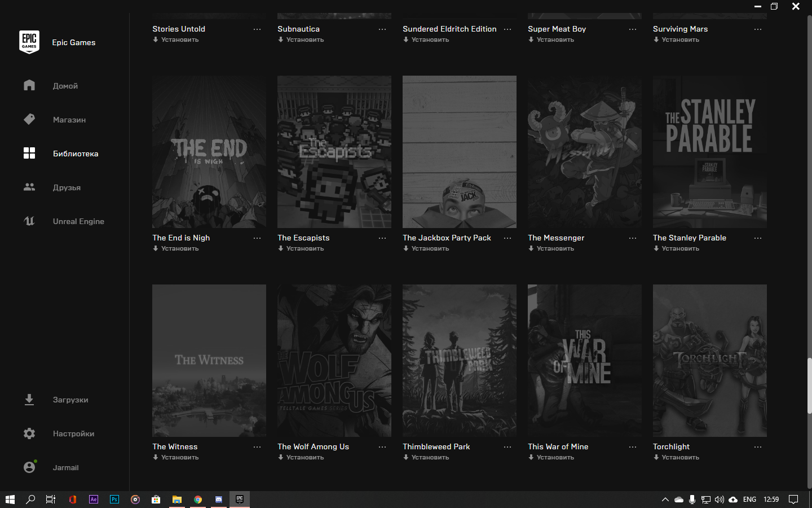This screenshot has width=812, height=508.
Task: Open three-dot menu for This War of Mine
Action: pyautogui.click(x=633, y=447)
